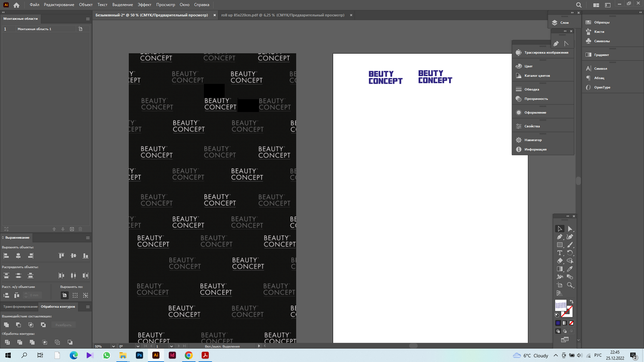Open the Просмотр menu

coord(166,5)
